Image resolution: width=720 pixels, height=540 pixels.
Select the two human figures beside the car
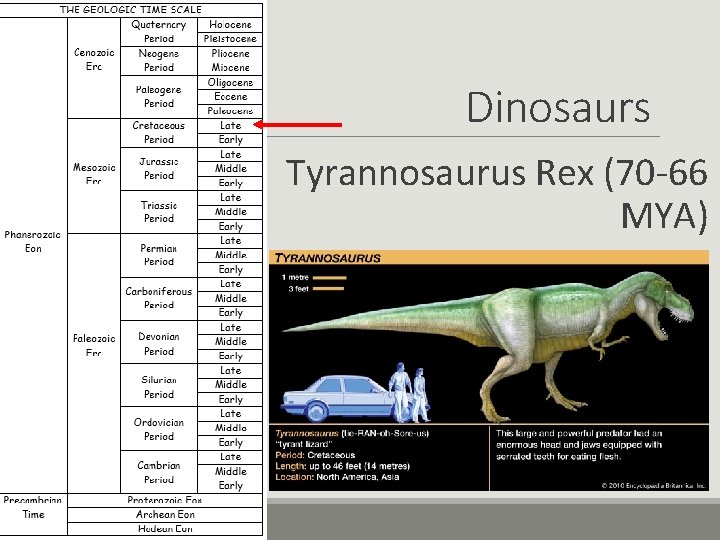(409, 393)
